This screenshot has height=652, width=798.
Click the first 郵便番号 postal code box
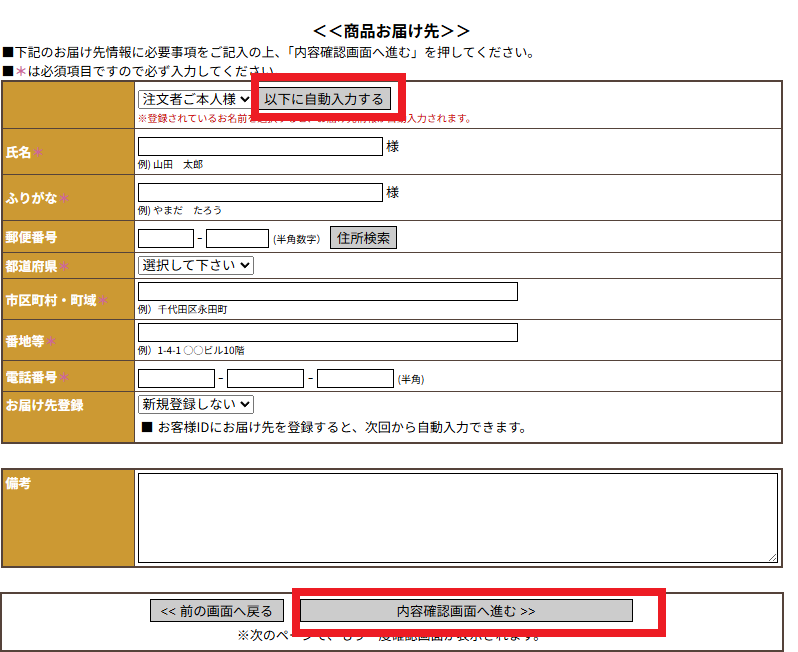[x=166, y=238]
